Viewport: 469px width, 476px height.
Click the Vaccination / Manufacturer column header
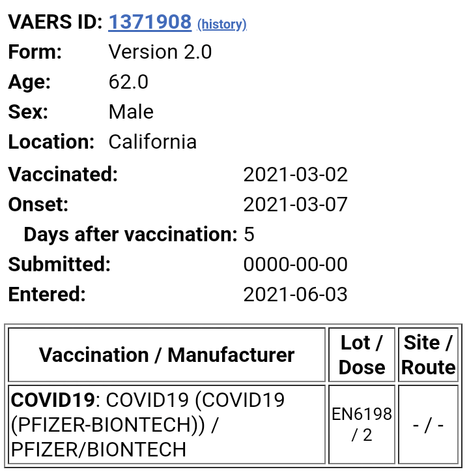tap(167, 355)
